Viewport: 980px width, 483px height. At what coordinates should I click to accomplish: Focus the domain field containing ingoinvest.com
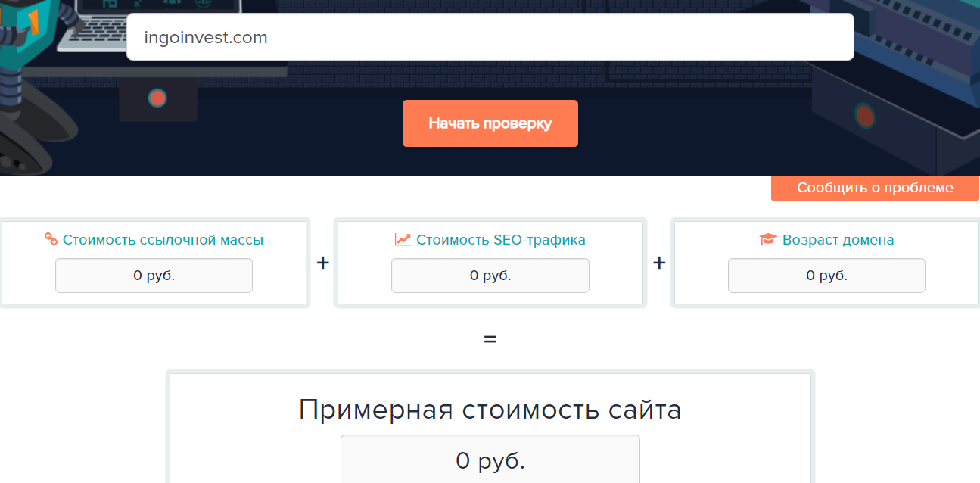click(490, 37)
